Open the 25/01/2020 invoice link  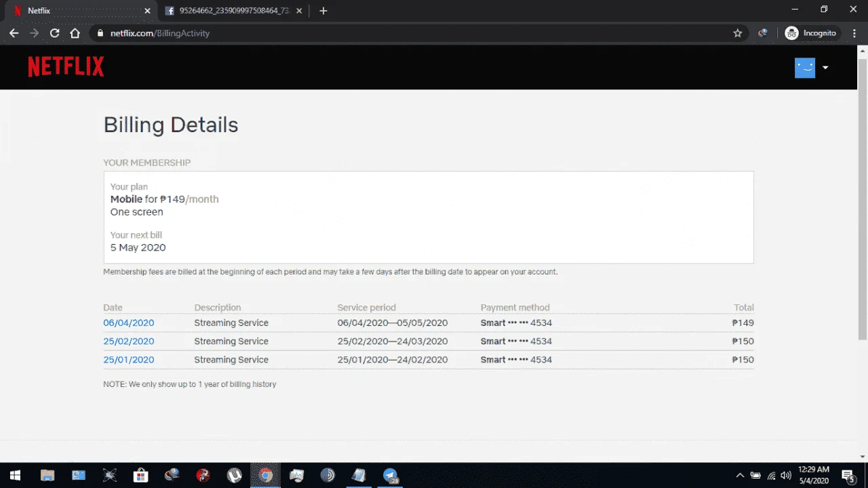coord(129,360)
